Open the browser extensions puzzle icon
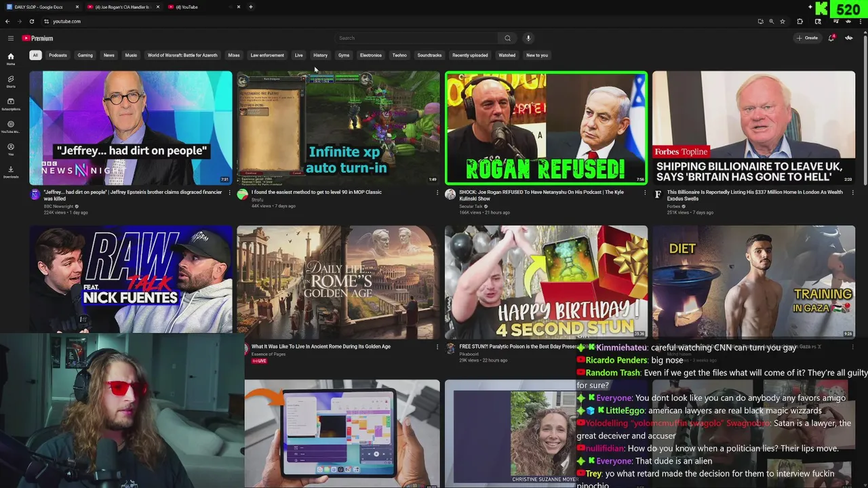Viewport: 868px width, 488px height. pos(800,21)
